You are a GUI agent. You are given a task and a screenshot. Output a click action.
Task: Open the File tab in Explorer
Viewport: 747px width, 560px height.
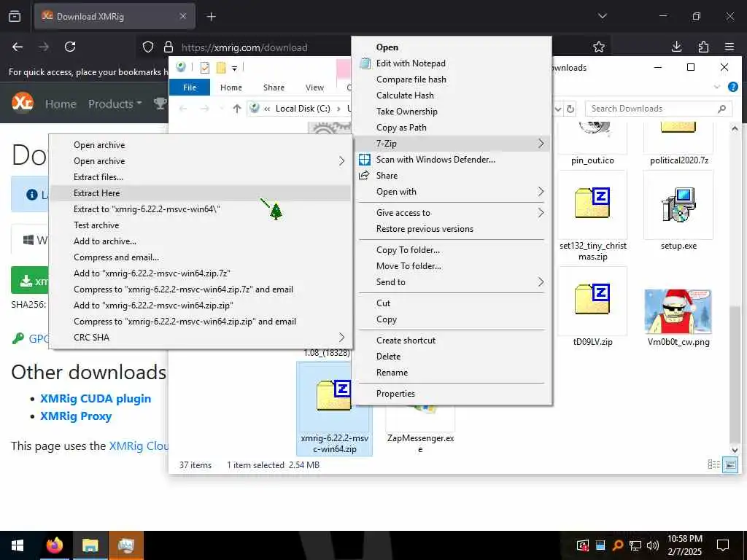[189, 87]
